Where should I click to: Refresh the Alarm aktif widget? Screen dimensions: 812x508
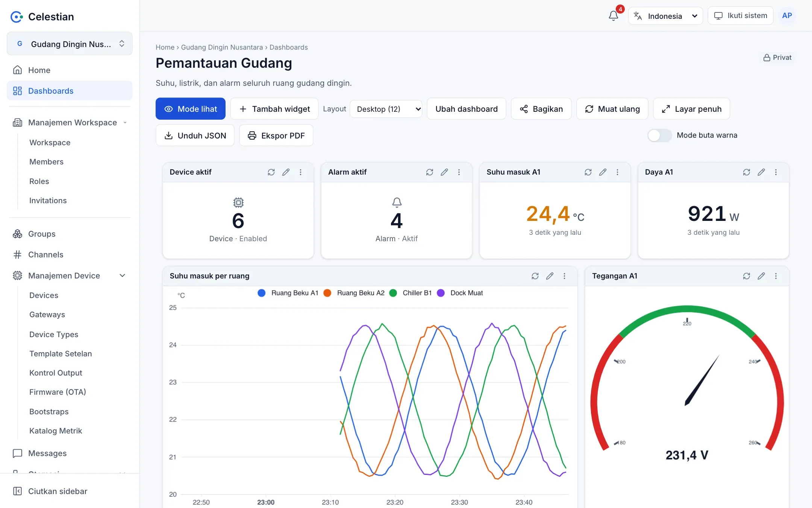pyautogui.click(x=430, y=172)
